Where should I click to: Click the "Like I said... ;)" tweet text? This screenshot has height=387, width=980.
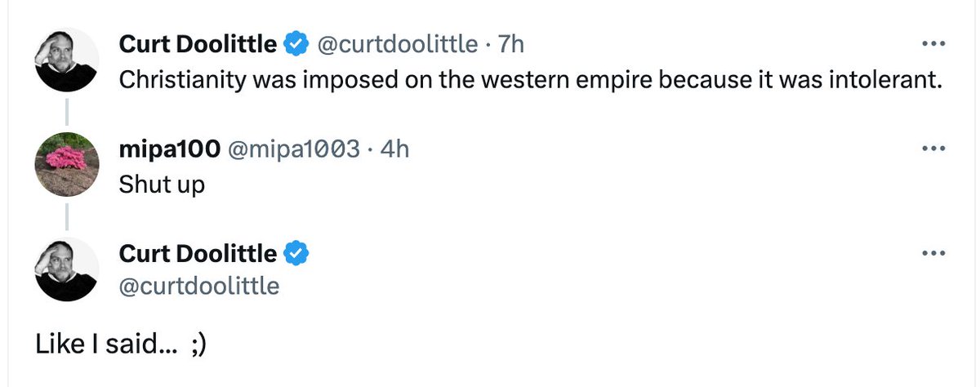(x=121, y=345)
